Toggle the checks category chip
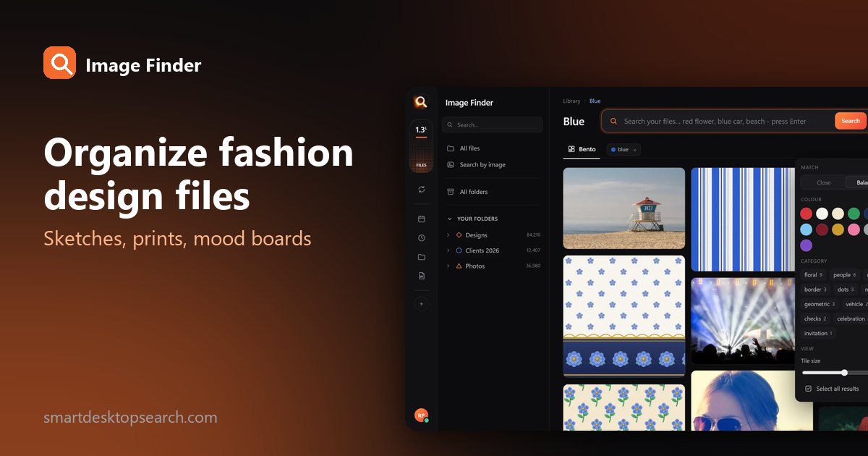868x456 pixels. 815,318
